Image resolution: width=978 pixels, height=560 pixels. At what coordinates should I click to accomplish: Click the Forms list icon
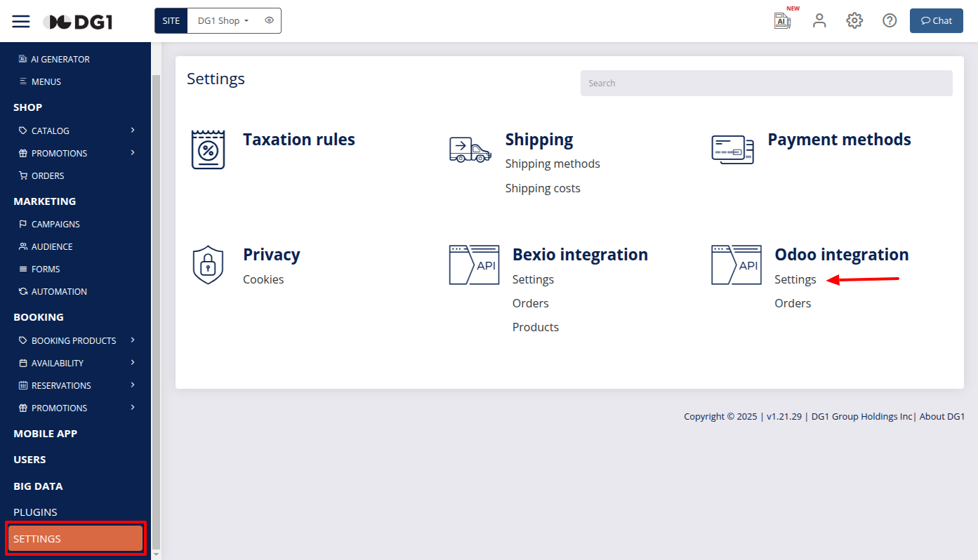coord(23,269)
